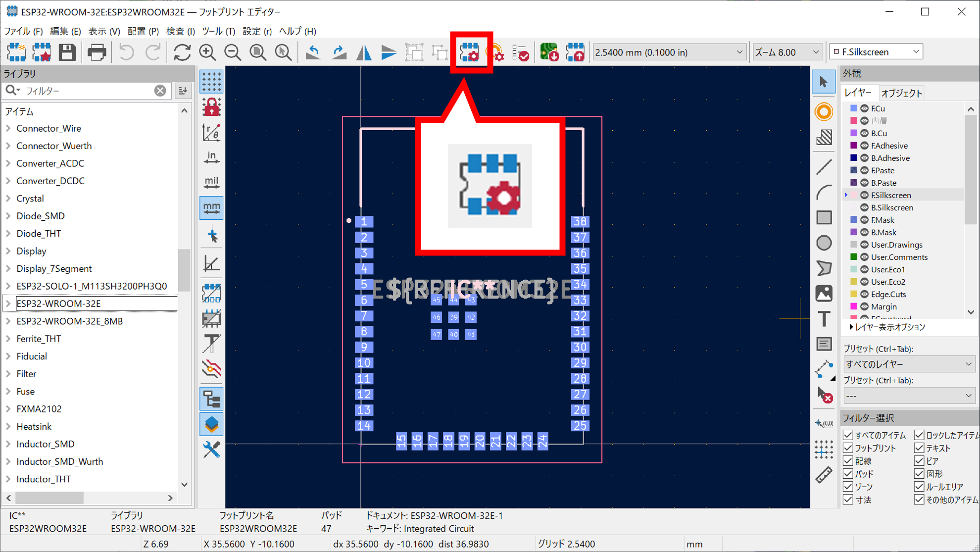Open the 編集 (E) menu
The height and width of the screenshot is (552, 980).
(x=65, y=31)
